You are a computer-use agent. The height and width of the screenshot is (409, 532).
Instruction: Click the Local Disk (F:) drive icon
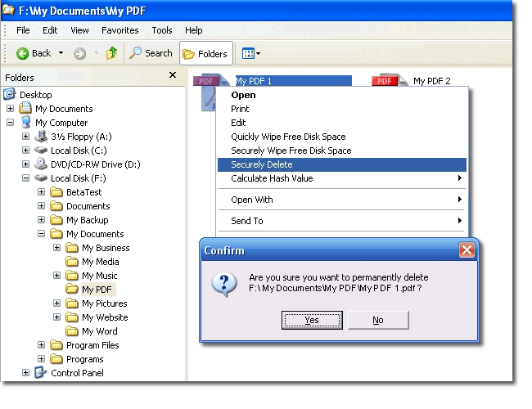point(41,178)
